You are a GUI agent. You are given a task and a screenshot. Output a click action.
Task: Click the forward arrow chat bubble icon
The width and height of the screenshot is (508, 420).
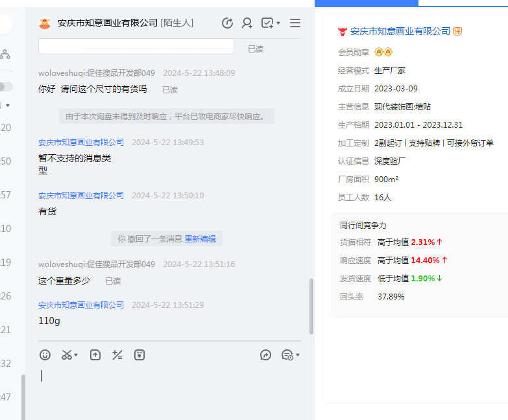(x=265, y=355)
